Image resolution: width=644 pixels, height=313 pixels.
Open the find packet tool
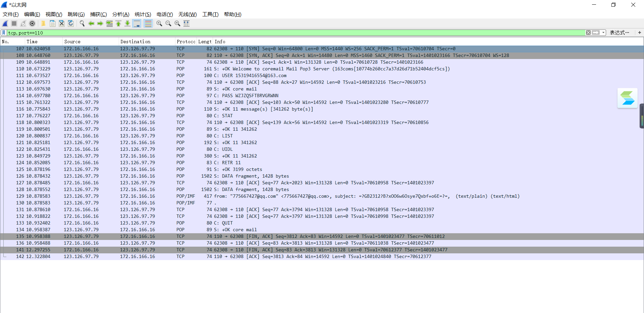point(82,23)
